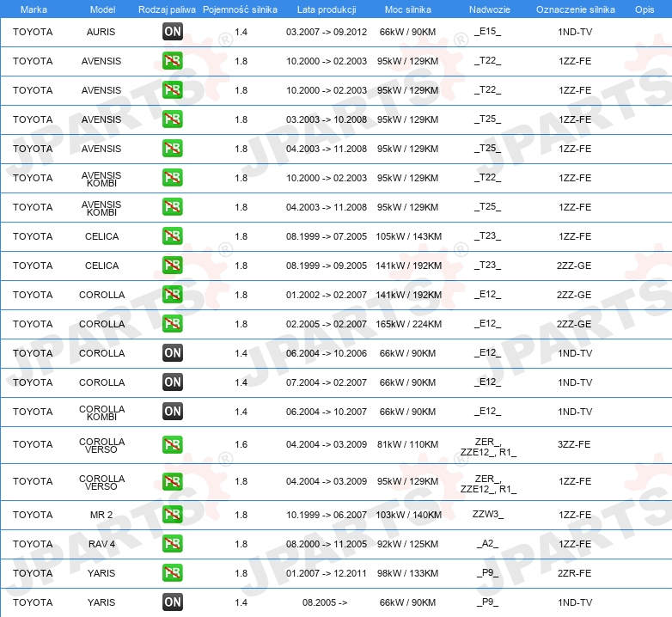
Task: Click the 03.2007 -> 09.2012 production years
Action: (327, 32)
